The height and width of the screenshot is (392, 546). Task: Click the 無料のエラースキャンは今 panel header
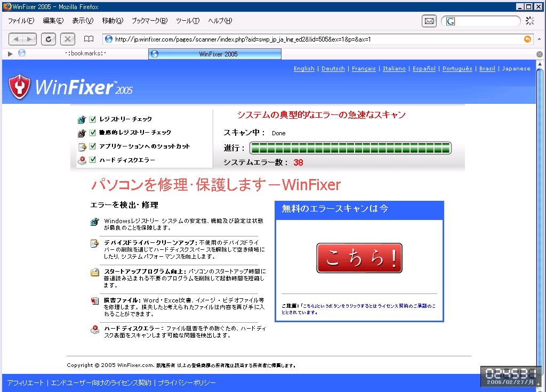click(x=359, y=210)
